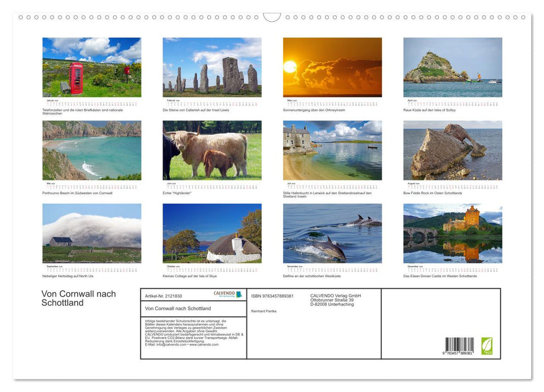The width and height of the screenshot is (544, 392).
Task: Click the December Eilean Donan Castle photo
Action: pos(453,234)
